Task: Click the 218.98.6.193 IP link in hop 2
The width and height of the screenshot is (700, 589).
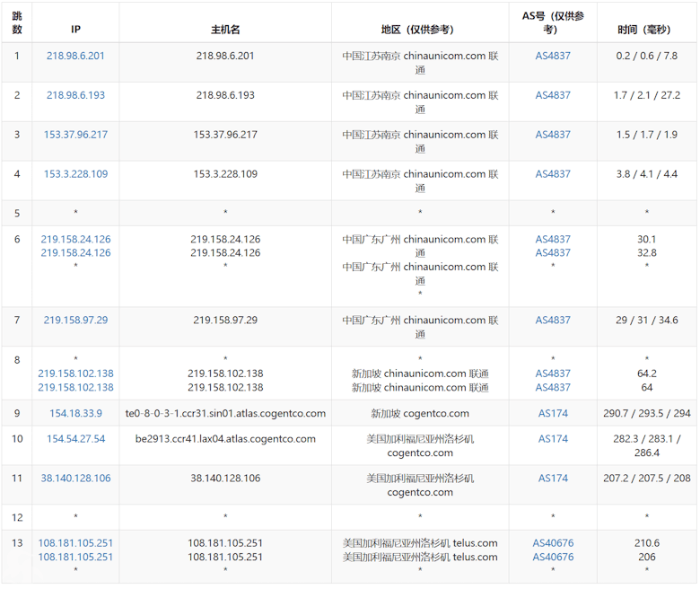Action: (x=75, y=95)
